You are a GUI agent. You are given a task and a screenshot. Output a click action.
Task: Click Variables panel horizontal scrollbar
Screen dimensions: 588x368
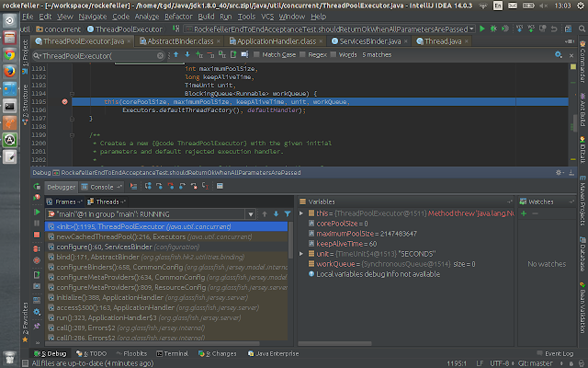click(x=334, y=343)
